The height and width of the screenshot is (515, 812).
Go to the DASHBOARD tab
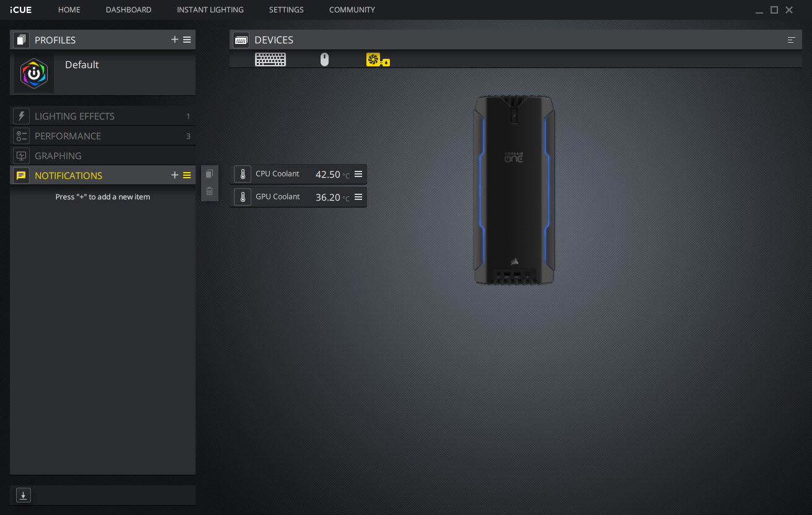point(129,10)
